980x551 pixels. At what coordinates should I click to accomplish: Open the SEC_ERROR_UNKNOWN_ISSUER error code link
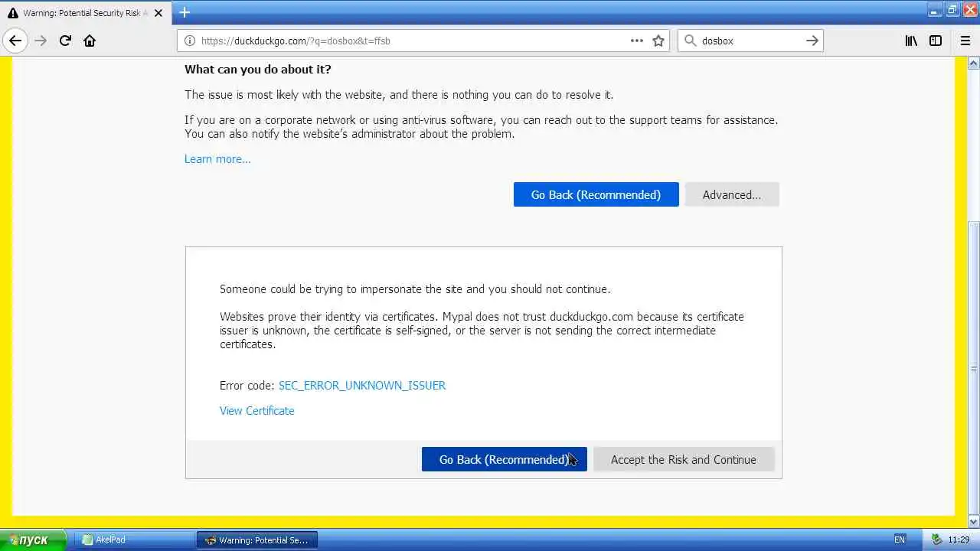click(362, 386)
